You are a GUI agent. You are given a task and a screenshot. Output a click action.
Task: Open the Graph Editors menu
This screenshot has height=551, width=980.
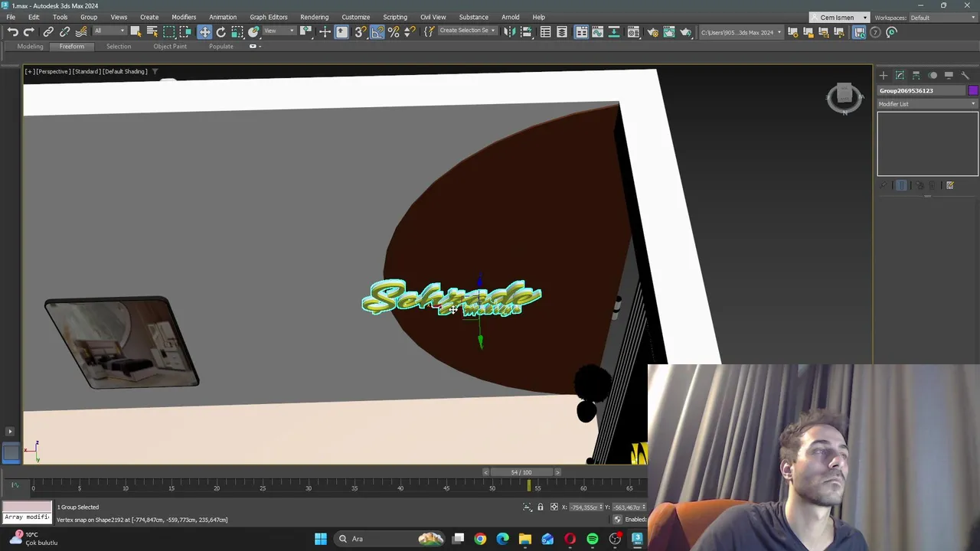coord(269,17)
